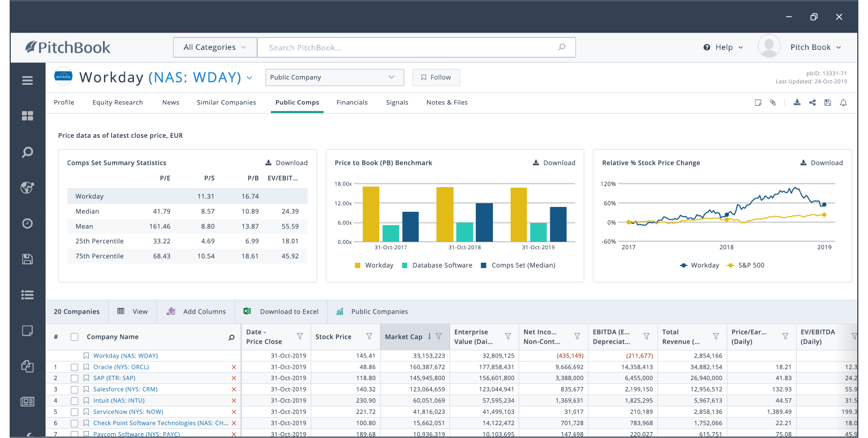This screenshot has height=438, width=868.
Task: Click the Follow button
Action: [x=436, y=77]
